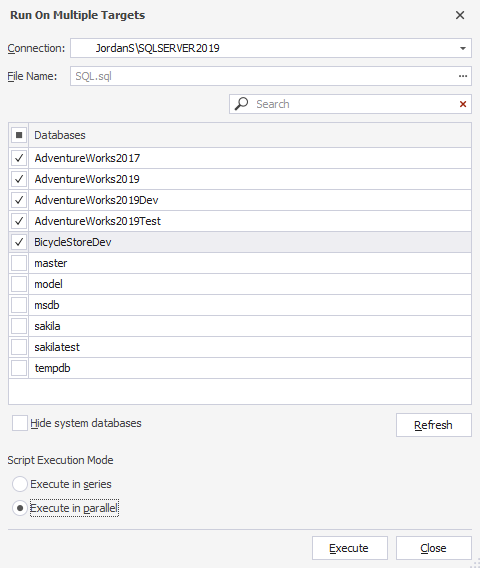Select Execute in parallel mode

point(20,508)
